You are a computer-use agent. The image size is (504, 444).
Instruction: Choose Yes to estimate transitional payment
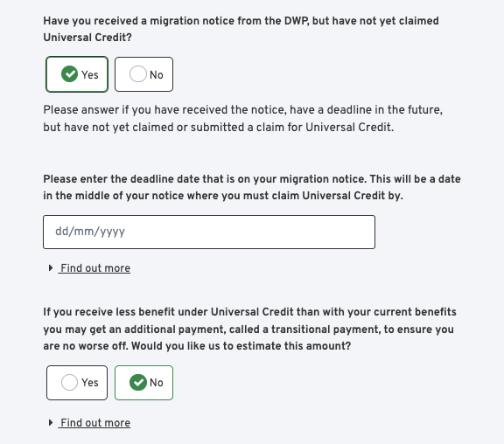(x=77, y=383)
